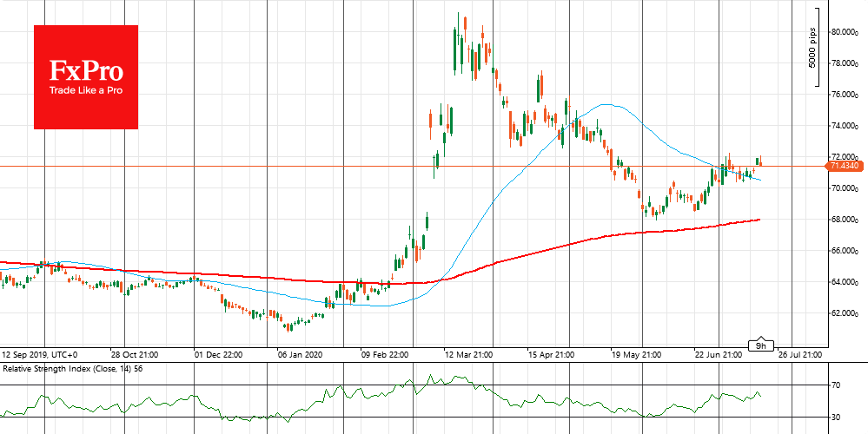The width and height of the screenshot is (868, 434).
Task: Click the 9h countdown marker on time axis
Action: coord(761,345)
